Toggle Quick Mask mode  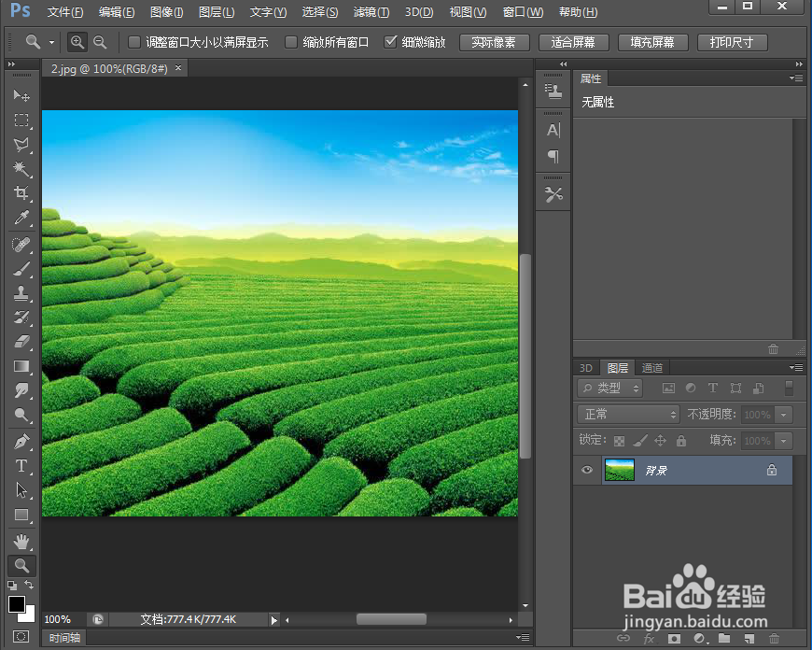tap(21, 637)
